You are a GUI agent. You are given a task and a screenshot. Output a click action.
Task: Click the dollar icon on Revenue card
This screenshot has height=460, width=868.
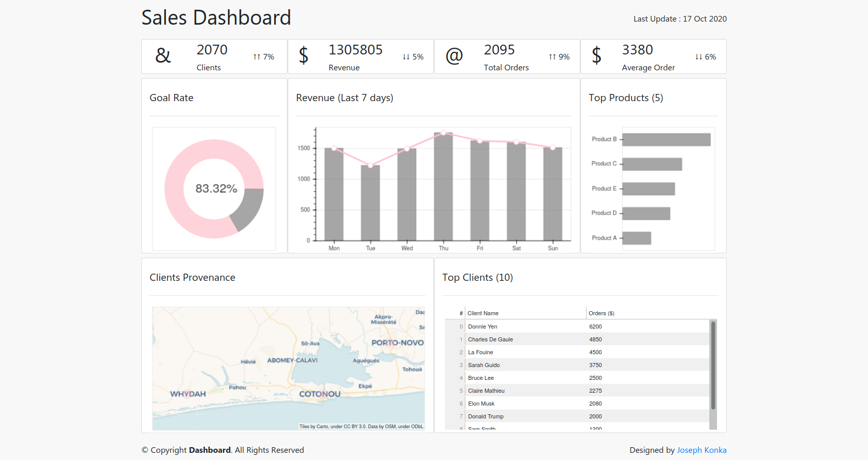coord(304,55)
